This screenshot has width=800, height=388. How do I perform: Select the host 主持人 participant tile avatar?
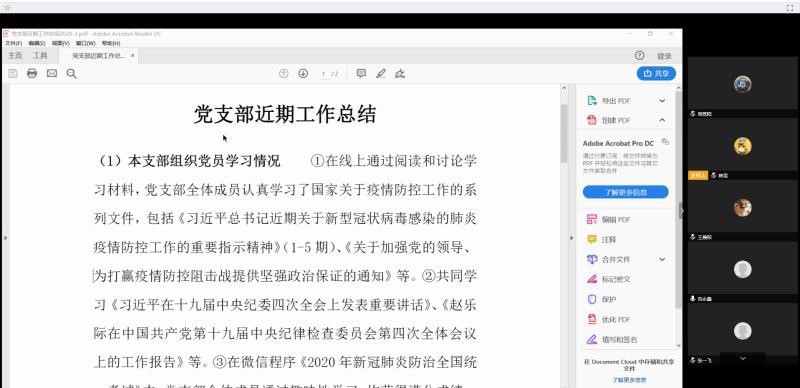click(742, 146)
